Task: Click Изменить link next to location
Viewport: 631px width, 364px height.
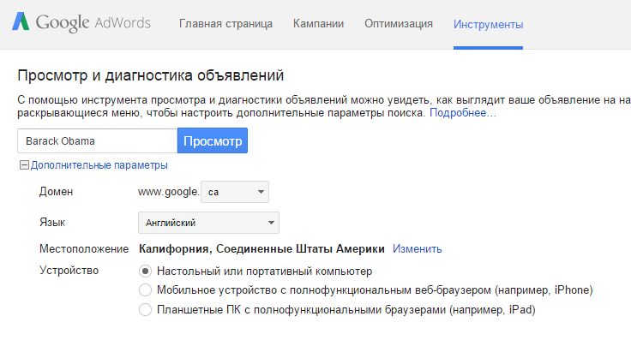Action: click(x=417, y=249)
